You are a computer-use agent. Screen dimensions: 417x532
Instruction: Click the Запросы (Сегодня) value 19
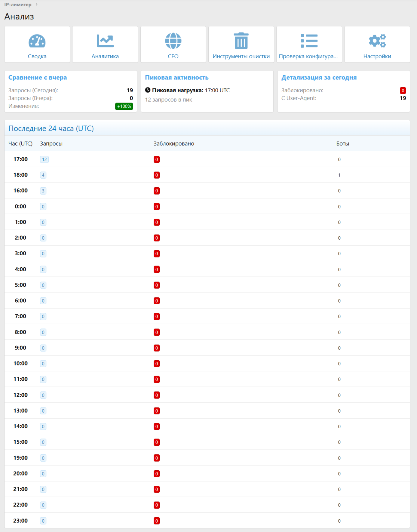130,90
